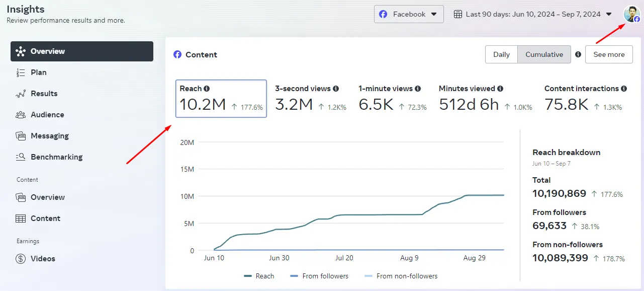Click the Facebook logo next to the Content heading
644x291 pixels.
click(x=177, y=54)
